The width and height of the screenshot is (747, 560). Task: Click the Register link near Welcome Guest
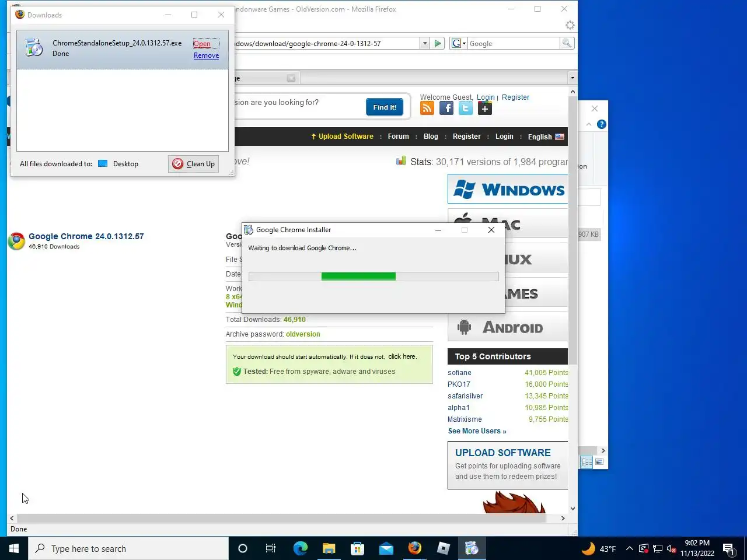pos(515,97)
